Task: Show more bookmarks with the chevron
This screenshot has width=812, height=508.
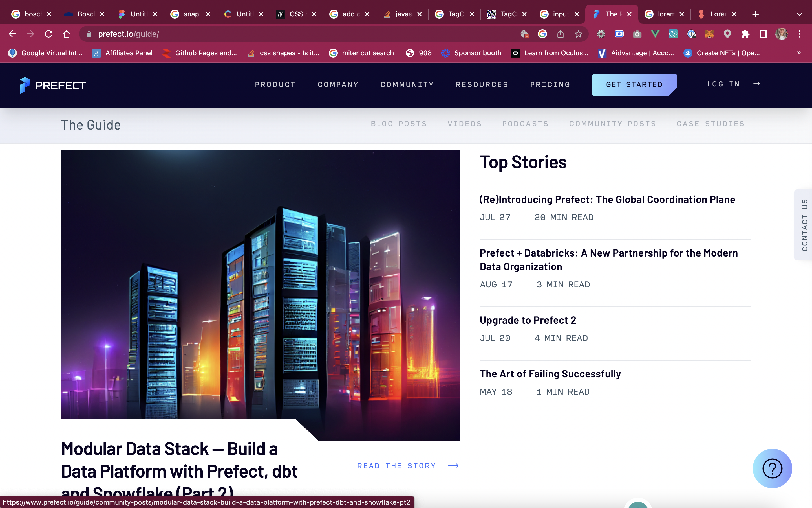Action: point(799,53)
